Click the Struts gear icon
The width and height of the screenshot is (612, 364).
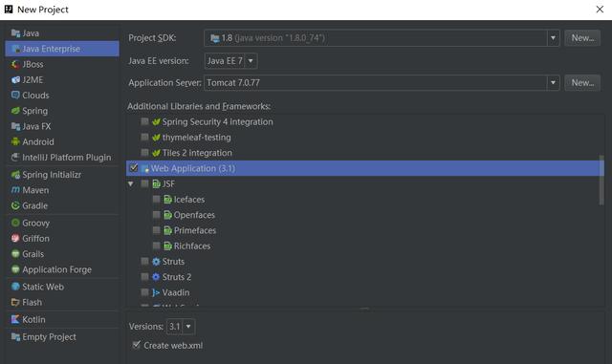tap(156, 262)
